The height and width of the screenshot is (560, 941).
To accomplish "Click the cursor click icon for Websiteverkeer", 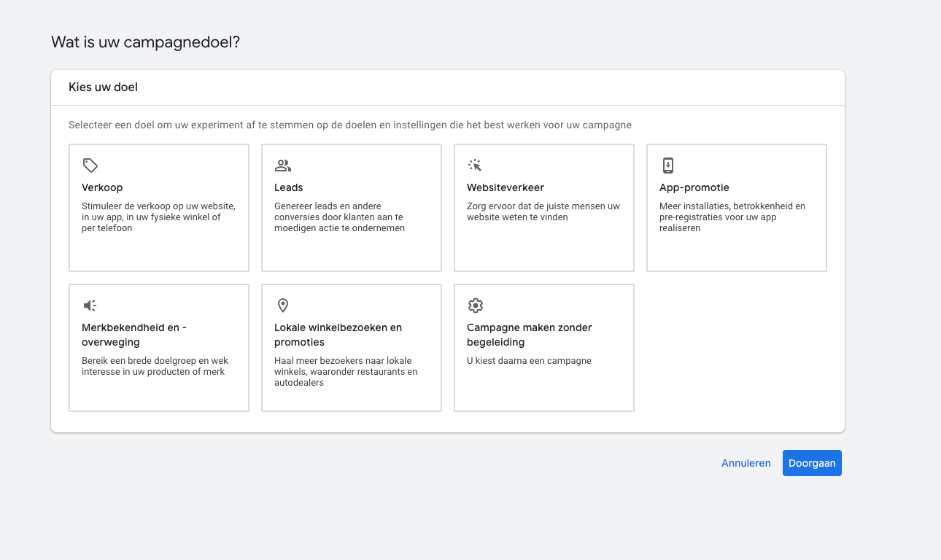I will point(475,166).
